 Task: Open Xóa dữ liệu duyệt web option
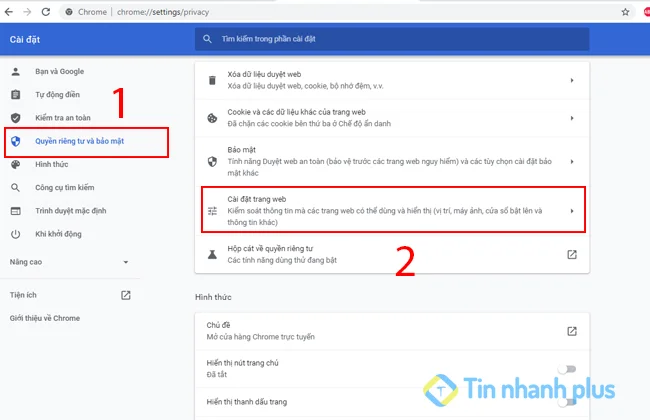click(x=392, y=80)
